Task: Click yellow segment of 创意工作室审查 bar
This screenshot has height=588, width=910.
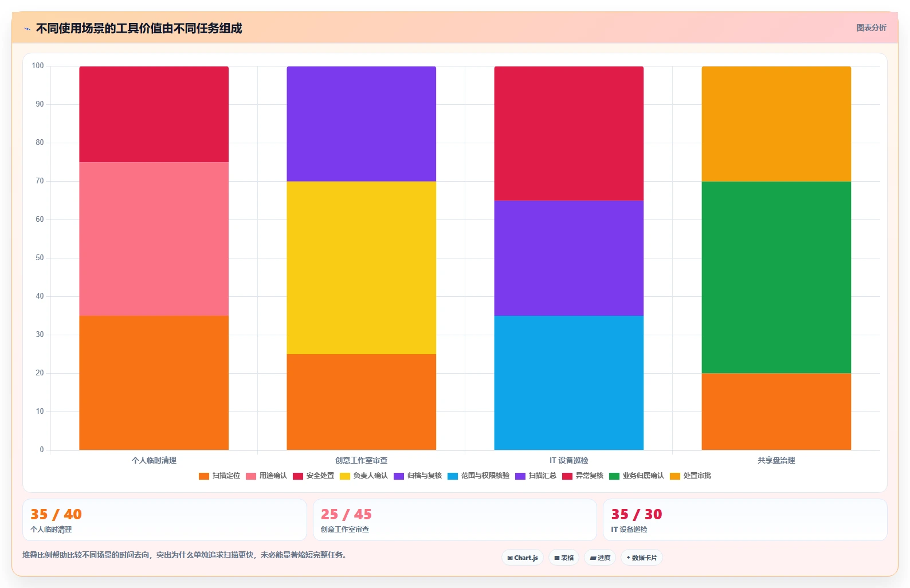Action: click(361, 268)
